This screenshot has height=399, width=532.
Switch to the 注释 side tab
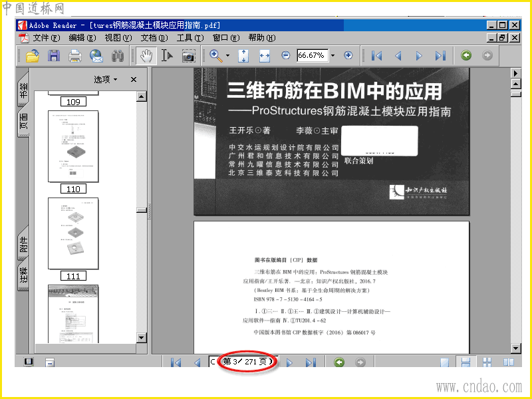click(23, 275)
